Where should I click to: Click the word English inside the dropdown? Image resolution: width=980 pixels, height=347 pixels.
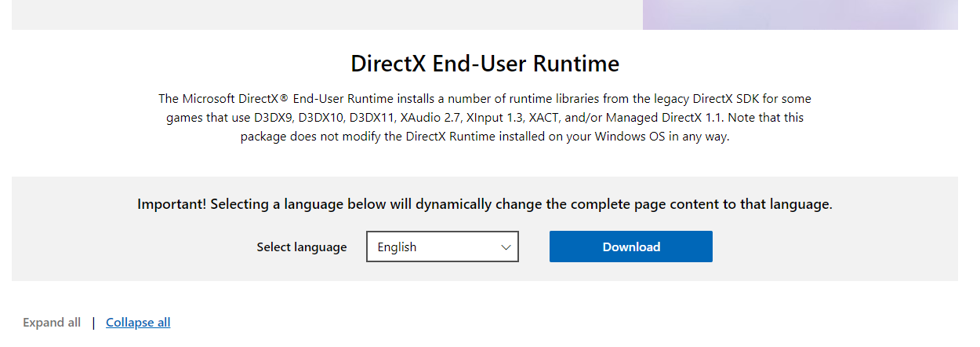coord(397,247)
